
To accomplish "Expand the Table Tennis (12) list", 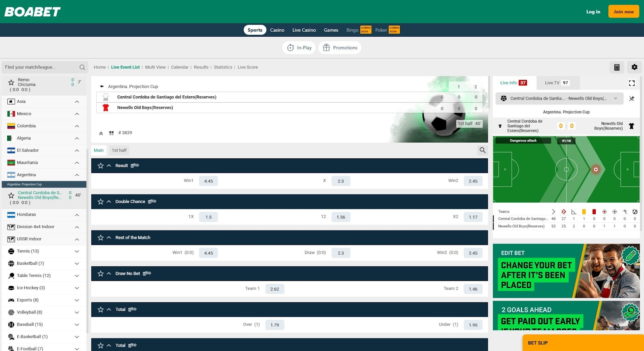I will pyautogui.click(x=77, y=276).
